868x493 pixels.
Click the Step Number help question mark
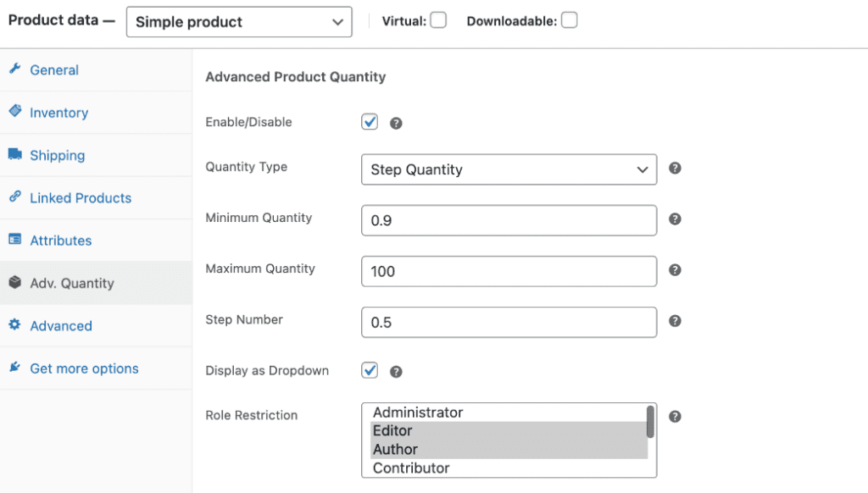tap(675, 322)
